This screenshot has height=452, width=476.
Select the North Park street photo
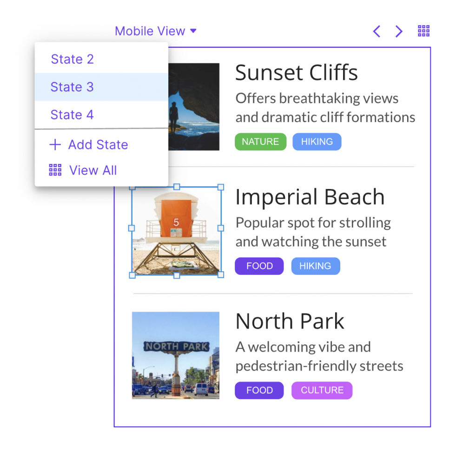[x=175, y=355]
